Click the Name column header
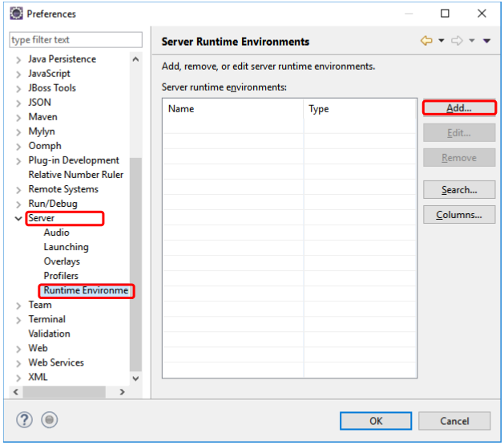The image size is (504, 445). pos(233,109)
